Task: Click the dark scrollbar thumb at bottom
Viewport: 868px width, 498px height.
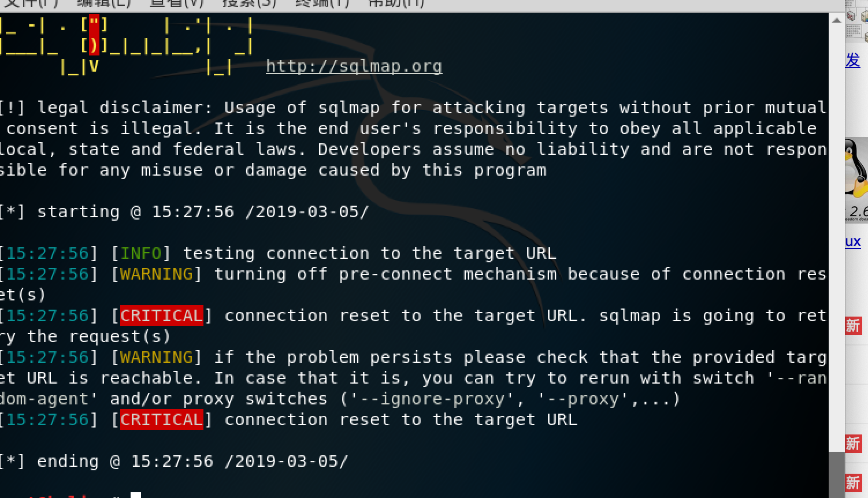Action: point(837,474)
